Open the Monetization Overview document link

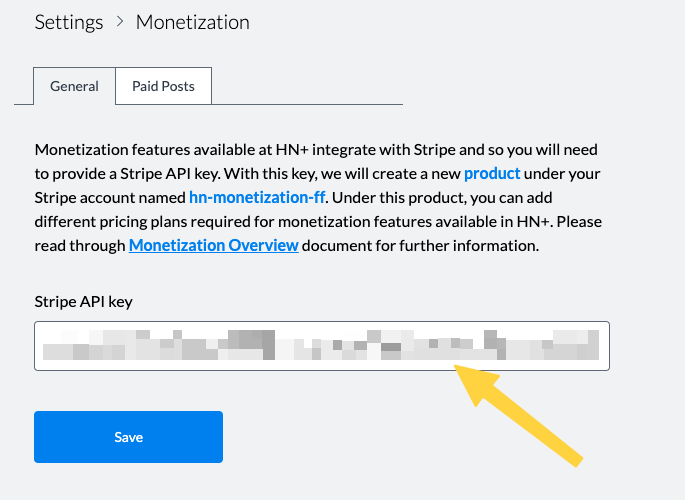point(214,245)
